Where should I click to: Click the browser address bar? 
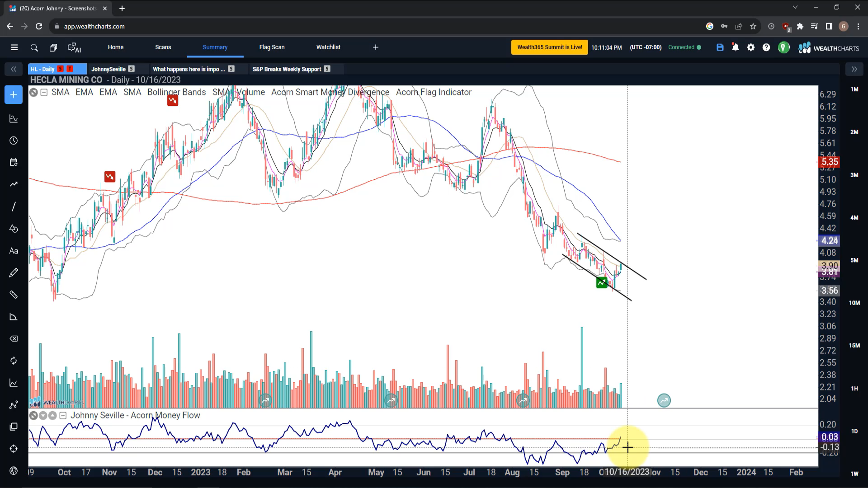[375, 27]
